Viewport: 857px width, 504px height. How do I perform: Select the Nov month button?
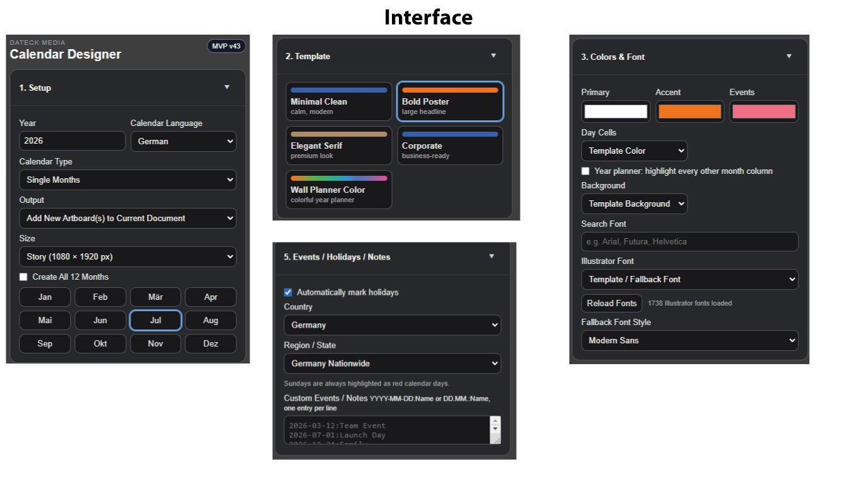point(156,343)
